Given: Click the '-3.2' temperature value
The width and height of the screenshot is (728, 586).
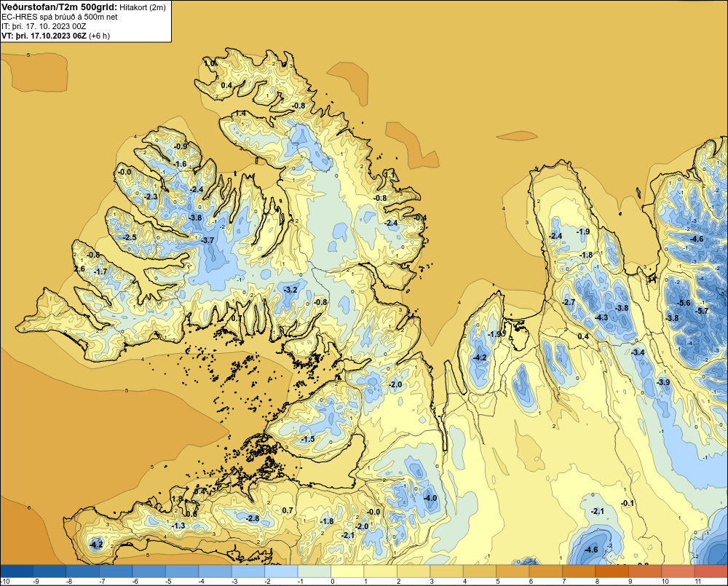Looking at the screenshot, I should pyautogui.click(x=290, y=289).
